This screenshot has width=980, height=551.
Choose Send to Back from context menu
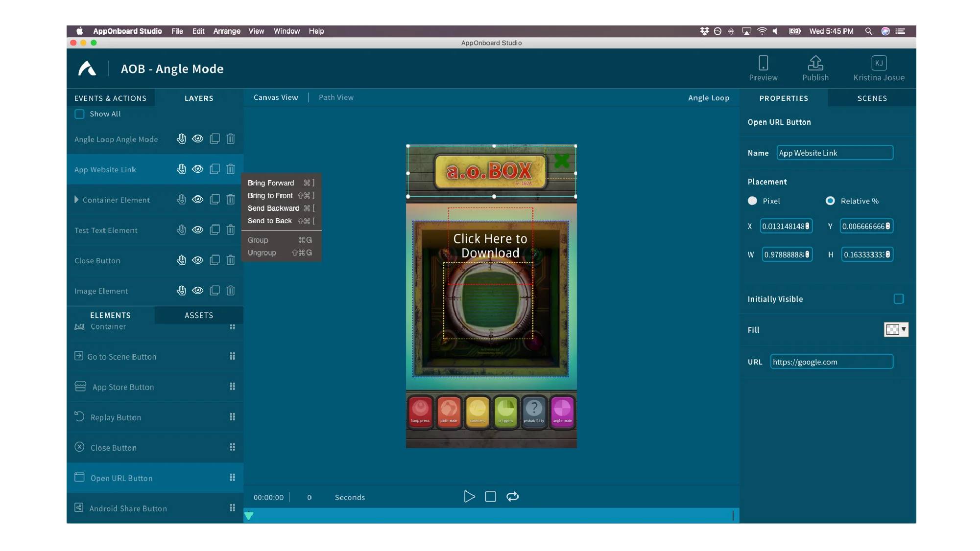pyautogui.click(x=270, y=221)
